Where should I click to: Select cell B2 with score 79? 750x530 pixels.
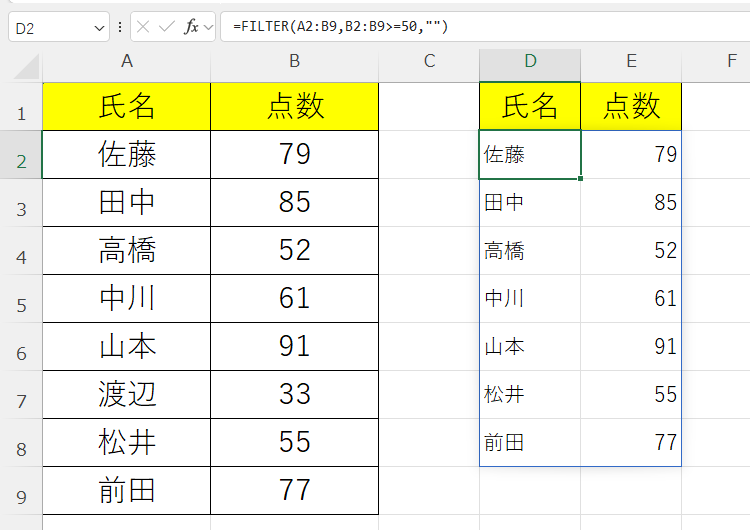[295, 155]
